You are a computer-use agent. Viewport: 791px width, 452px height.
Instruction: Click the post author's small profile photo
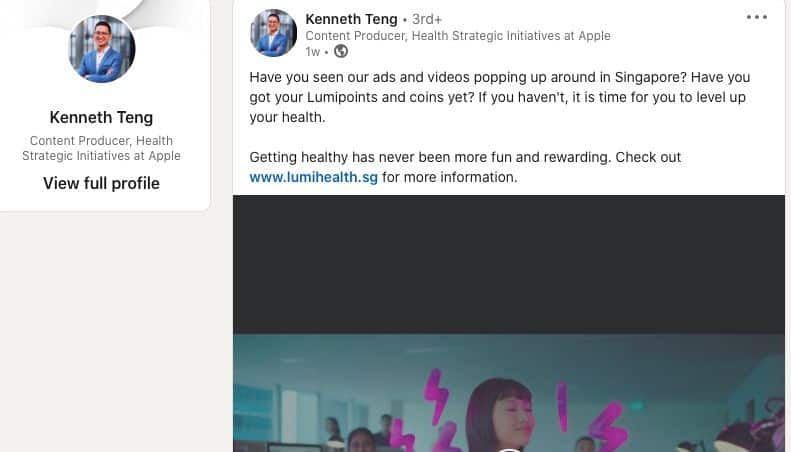[x=273, y=33]
